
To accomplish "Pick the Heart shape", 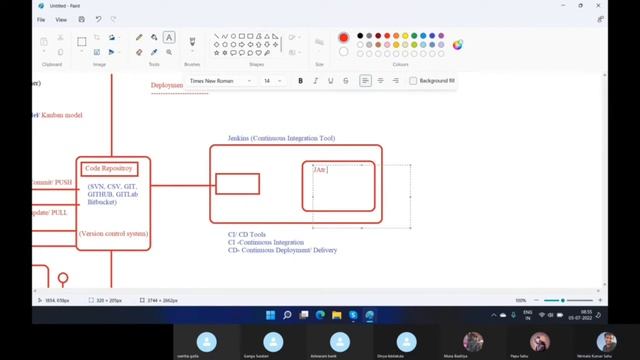I will [x=258, y=53].
